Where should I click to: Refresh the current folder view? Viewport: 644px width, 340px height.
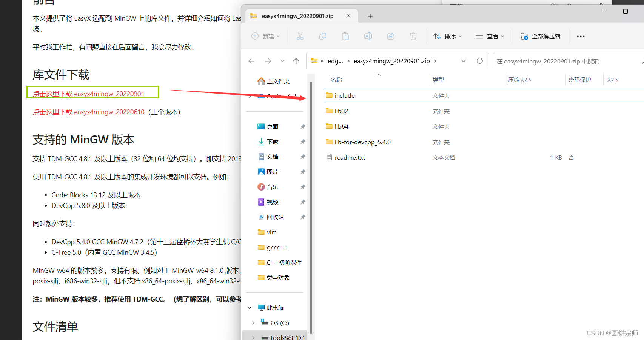click(x=480, y=61)
